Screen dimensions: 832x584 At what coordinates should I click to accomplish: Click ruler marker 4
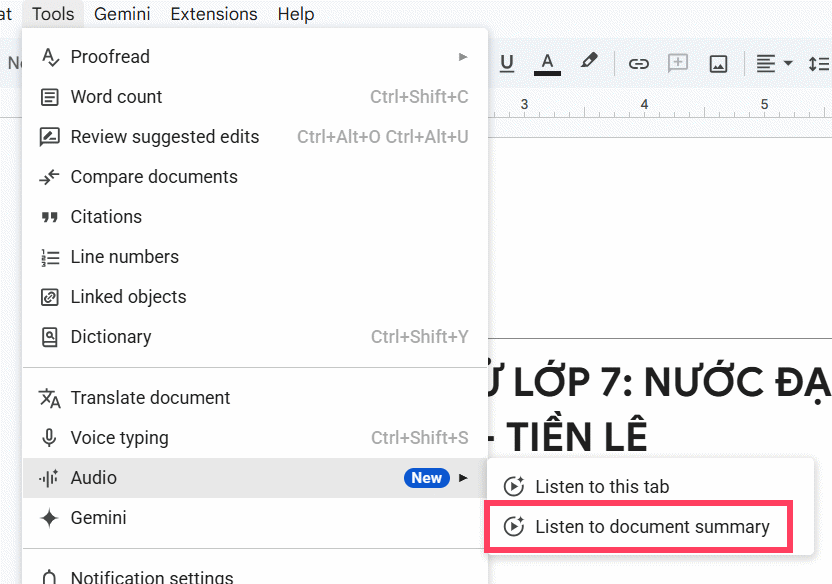point(644,104)
